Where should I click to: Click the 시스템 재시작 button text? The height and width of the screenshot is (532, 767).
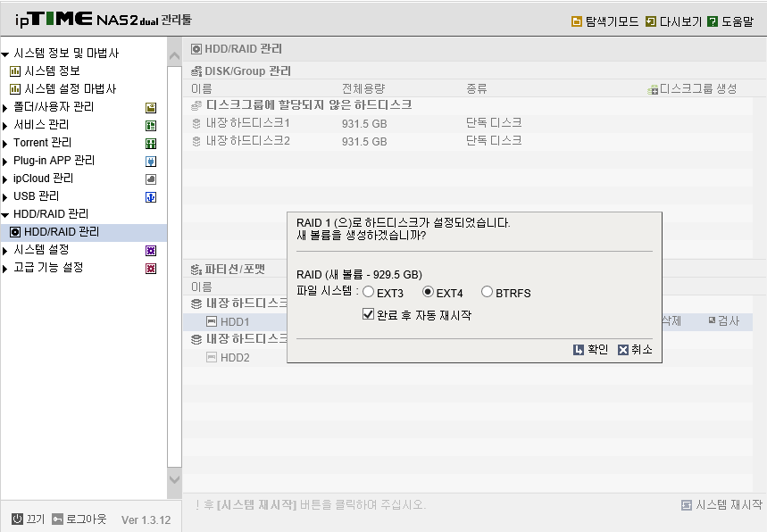click(x=729, y=504)
